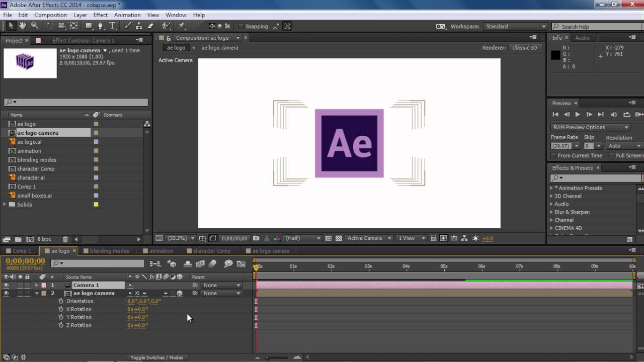The width and height of the screenshot is (644, 362).
Task: Select the Brush tool
Action: pos(128,26)
